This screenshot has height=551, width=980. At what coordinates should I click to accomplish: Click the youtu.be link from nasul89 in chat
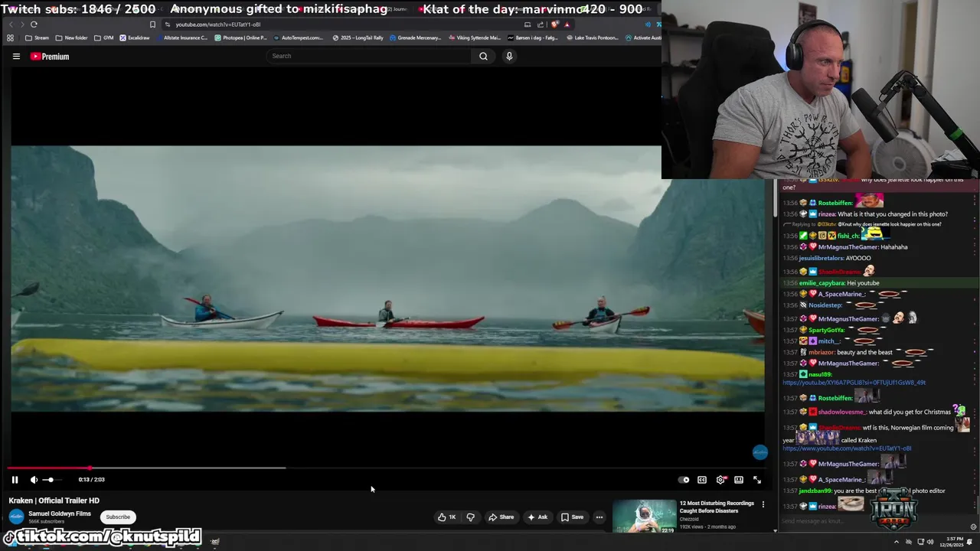[x=854, y=383]
